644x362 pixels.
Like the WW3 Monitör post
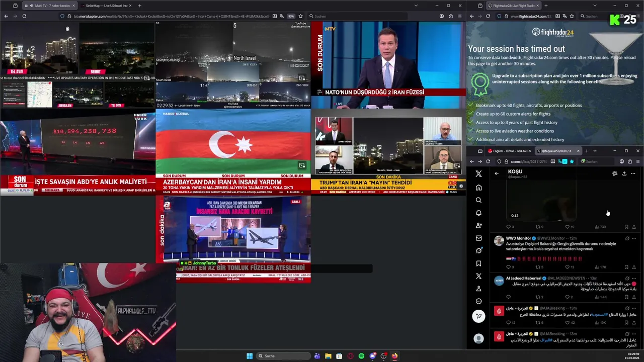point(568,267)
